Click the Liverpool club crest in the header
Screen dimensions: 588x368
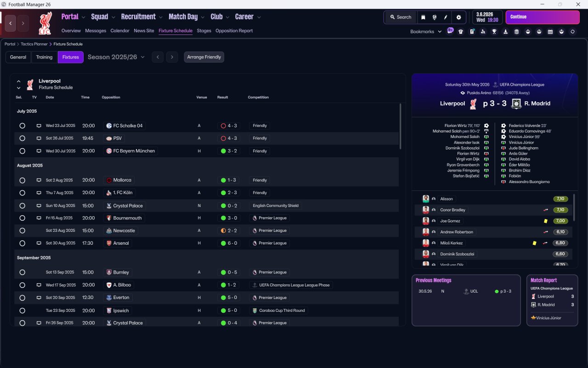tap(45, 23)
